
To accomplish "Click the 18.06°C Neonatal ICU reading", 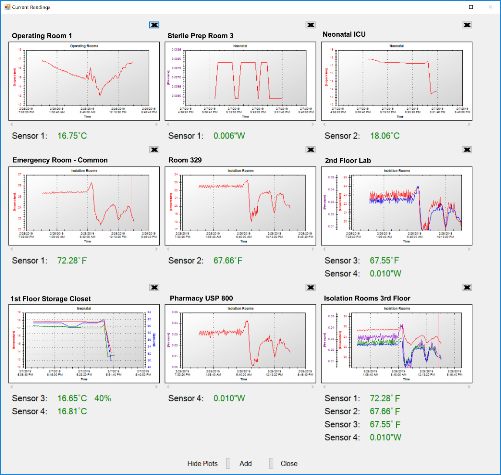I will click(x=385, y=136).
